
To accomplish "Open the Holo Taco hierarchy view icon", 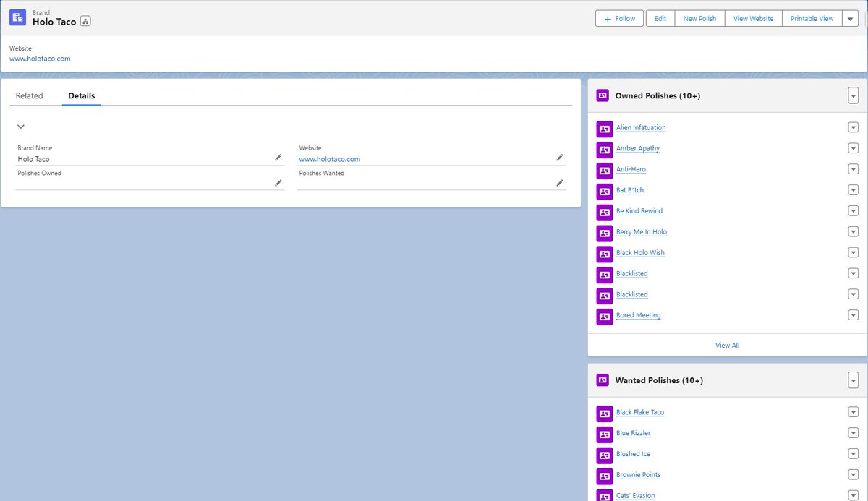I will click(85, 22).
